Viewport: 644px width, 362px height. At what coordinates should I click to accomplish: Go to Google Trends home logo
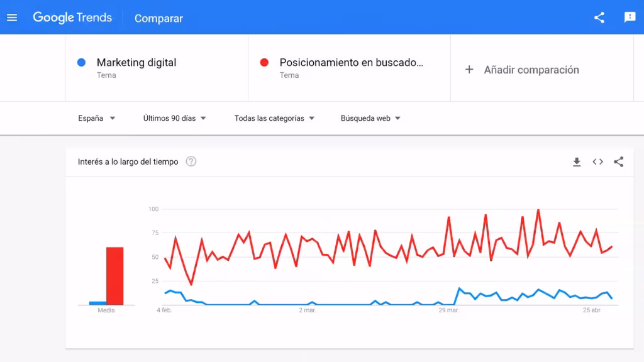tap(72, 18)
